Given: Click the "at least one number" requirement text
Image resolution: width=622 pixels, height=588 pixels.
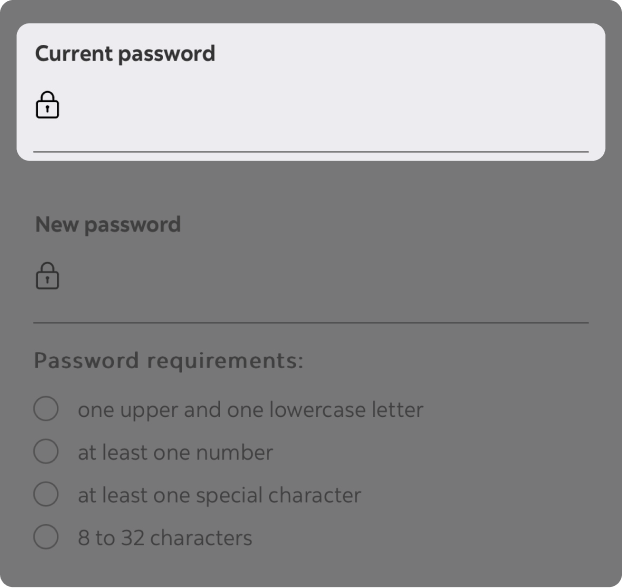Looking at the screenshot, I should pyautogui.click(x=175, y=453).
